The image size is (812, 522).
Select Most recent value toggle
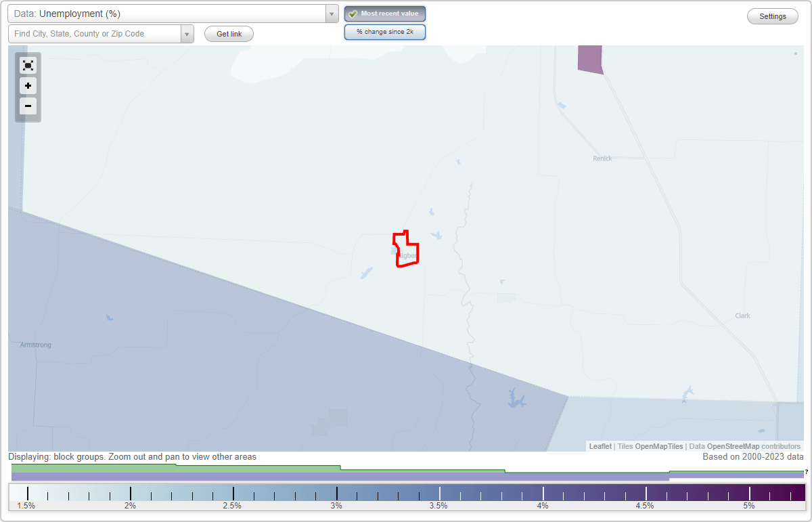[x=384, y=14]
